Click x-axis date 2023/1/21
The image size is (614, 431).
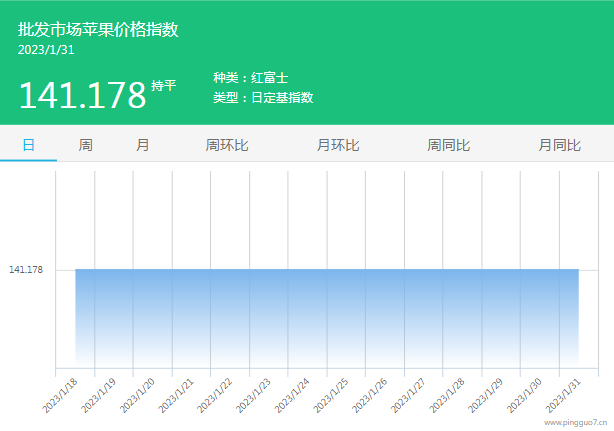click(176, 396)
